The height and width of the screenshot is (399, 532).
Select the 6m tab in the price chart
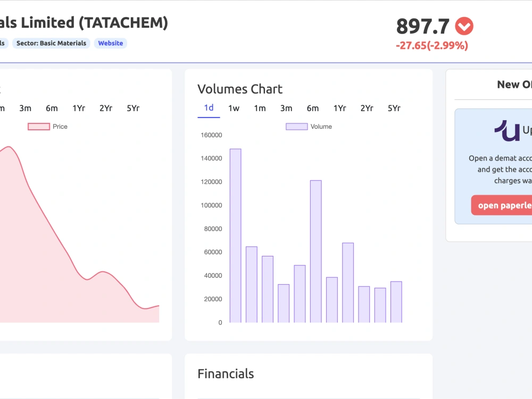52,108
